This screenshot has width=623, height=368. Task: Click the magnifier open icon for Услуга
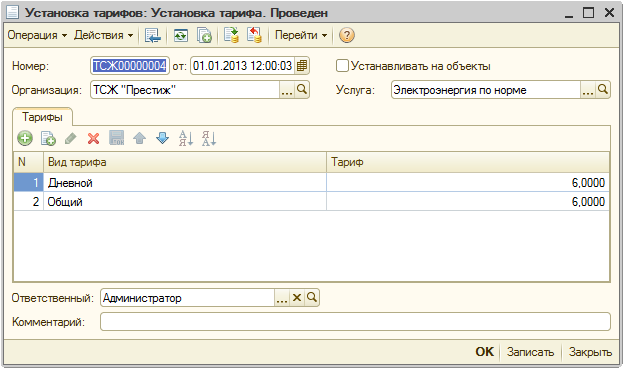[x=603, y=90]
